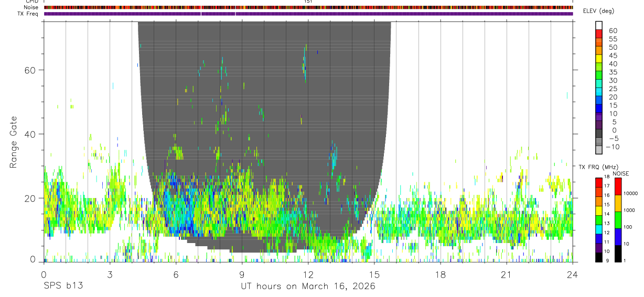This screenshot has height=297, width=644.
Task: Click the '6' tick label on the UT hours axis
Action: pyautogui.click(x=176, y=275)
